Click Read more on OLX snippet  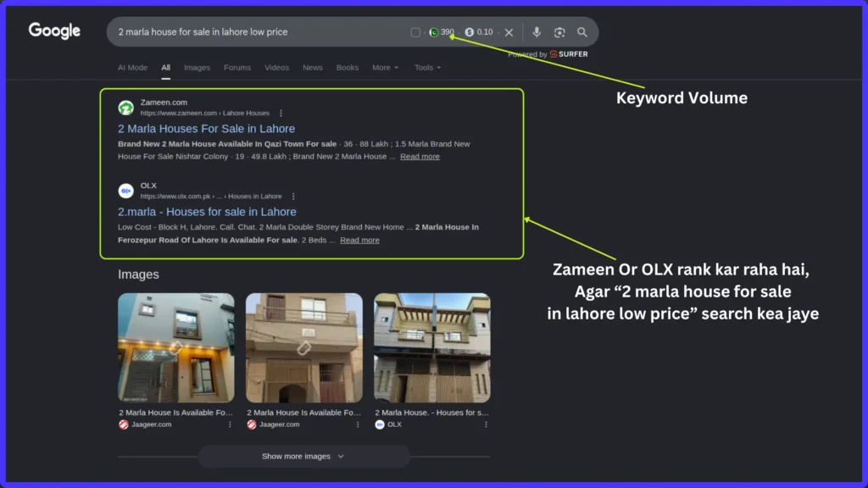[x=359, y=240]
